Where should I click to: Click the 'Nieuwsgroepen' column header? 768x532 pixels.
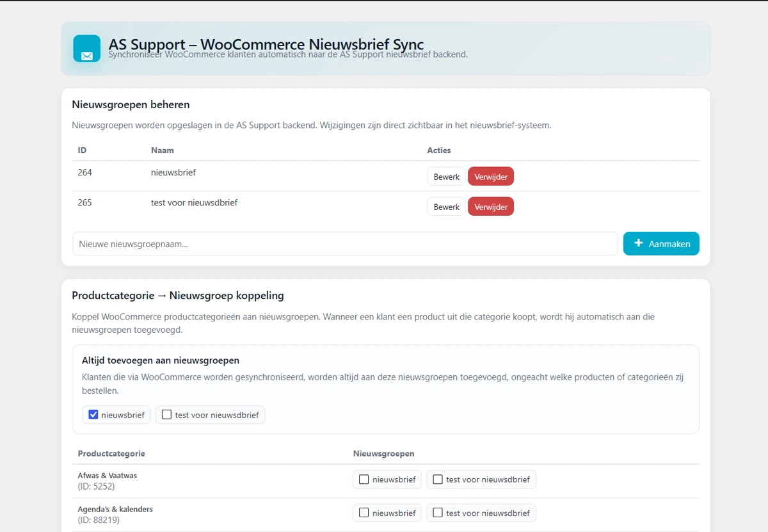pos(384,453)
